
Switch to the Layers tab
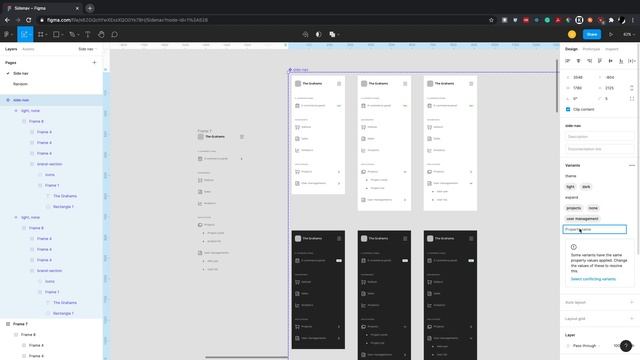click(11, 49)
